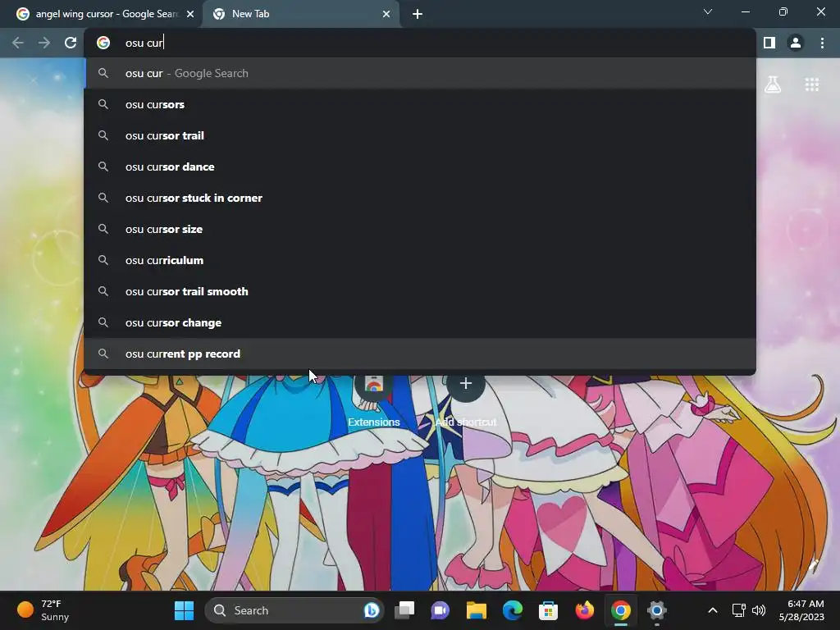Click the Chrome back arrow button
The width and height of the screenshot is (840, 630).
pyautogui.click(x=18, y=43)
